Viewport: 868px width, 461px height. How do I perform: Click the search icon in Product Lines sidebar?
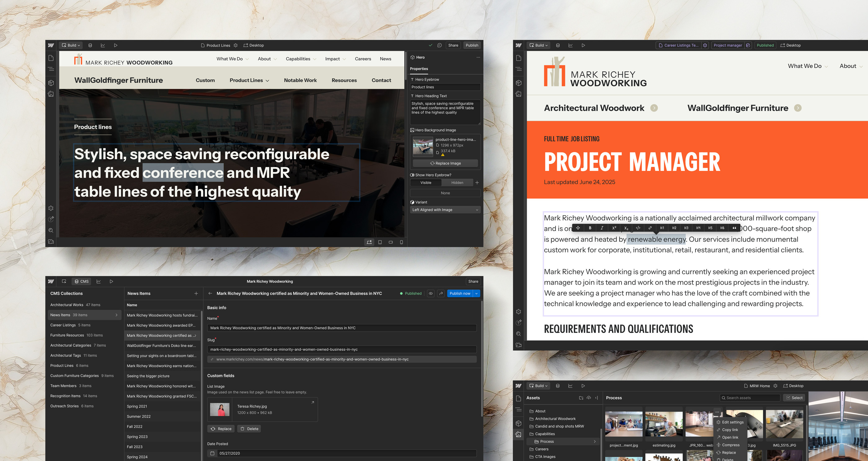51,231
